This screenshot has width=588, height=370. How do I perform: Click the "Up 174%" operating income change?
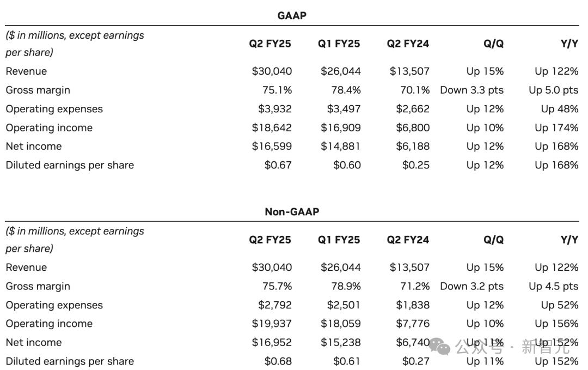click(556, 128)
